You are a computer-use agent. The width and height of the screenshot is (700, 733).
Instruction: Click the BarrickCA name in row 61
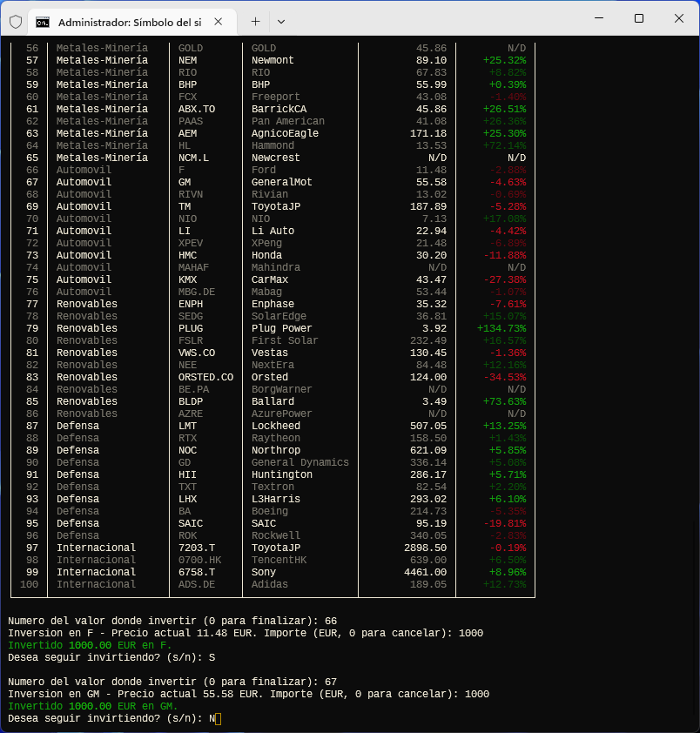pos(279,109)
